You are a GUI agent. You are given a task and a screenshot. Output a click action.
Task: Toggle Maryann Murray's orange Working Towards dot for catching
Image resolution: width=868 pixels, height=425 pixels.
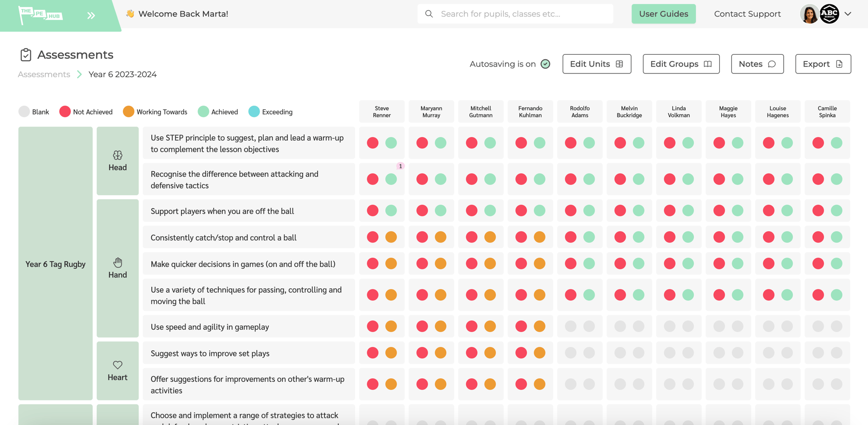coord(440,237)
